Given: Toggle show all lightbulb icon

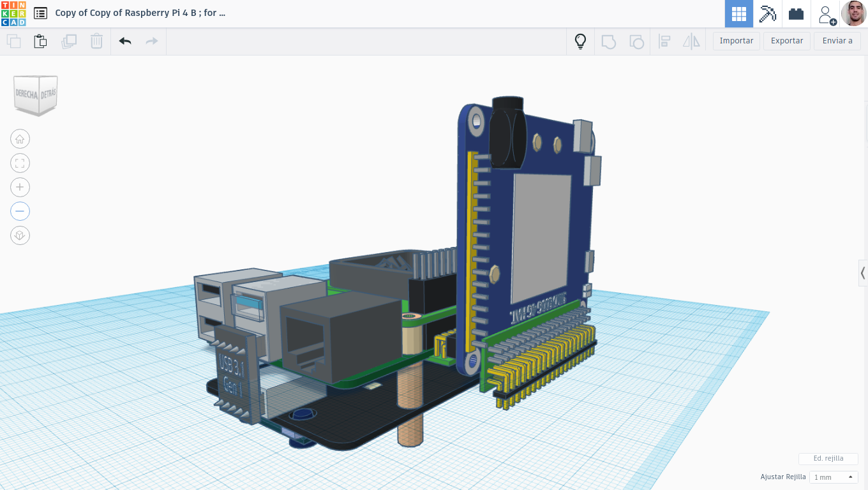Looking at the screenshot, I should click(580, 41).
